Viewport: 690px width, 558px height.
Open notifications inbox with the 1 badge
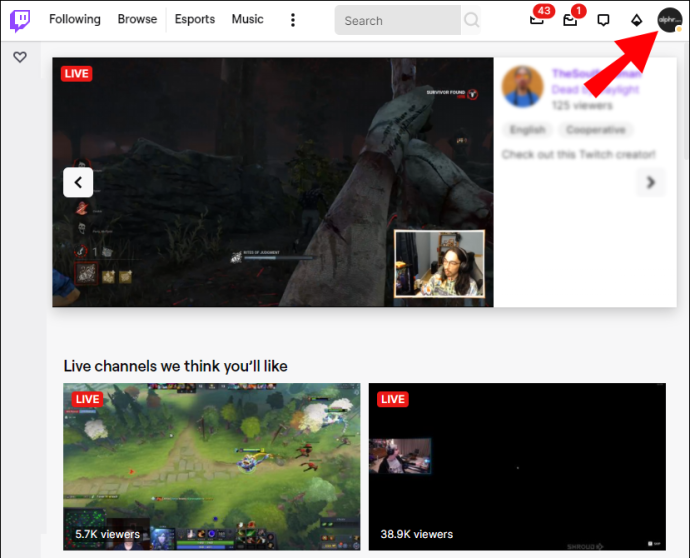pyautogui.click(x=571, y=19)
